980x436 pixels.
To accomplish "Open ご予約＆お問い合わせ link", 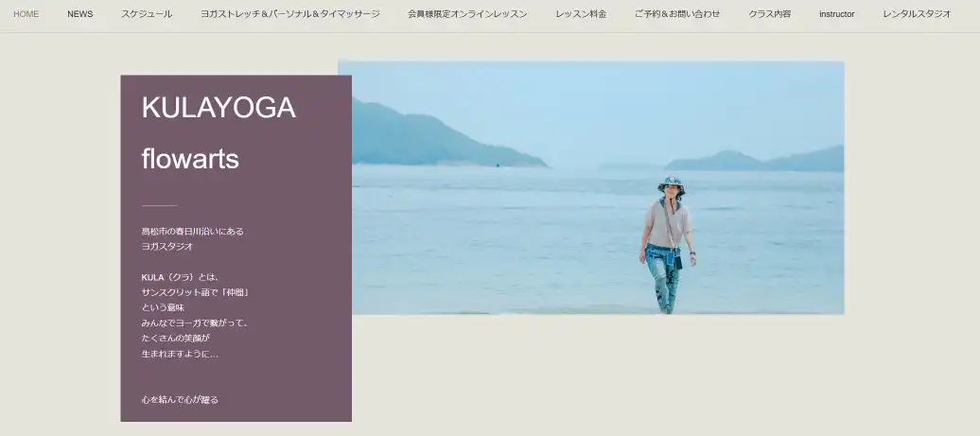I will (677, 14).
